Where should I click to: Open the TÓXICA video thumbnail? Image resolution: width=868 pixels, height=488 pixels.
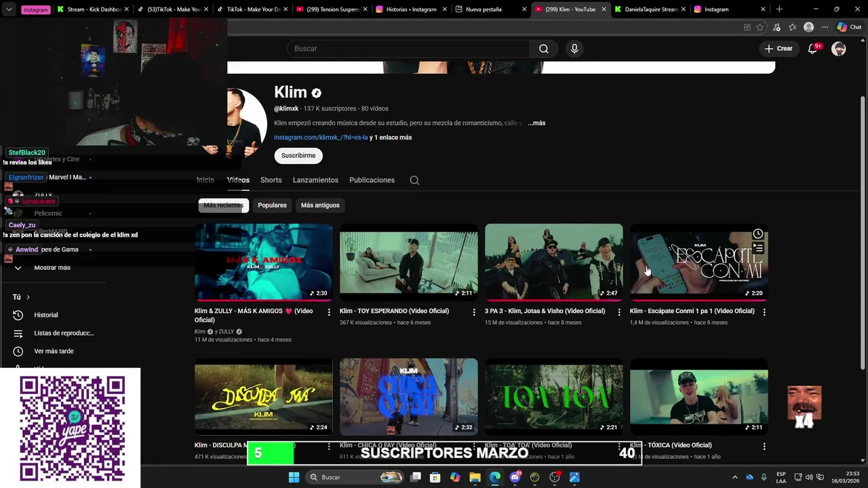pos(699,397)
